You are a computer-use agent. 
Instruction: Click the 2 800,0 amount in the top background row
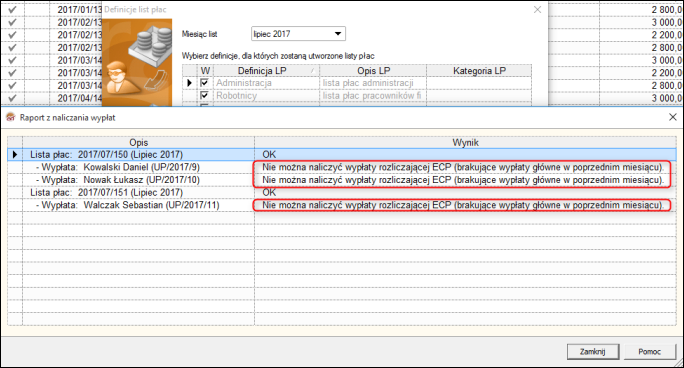pos(667,10)
